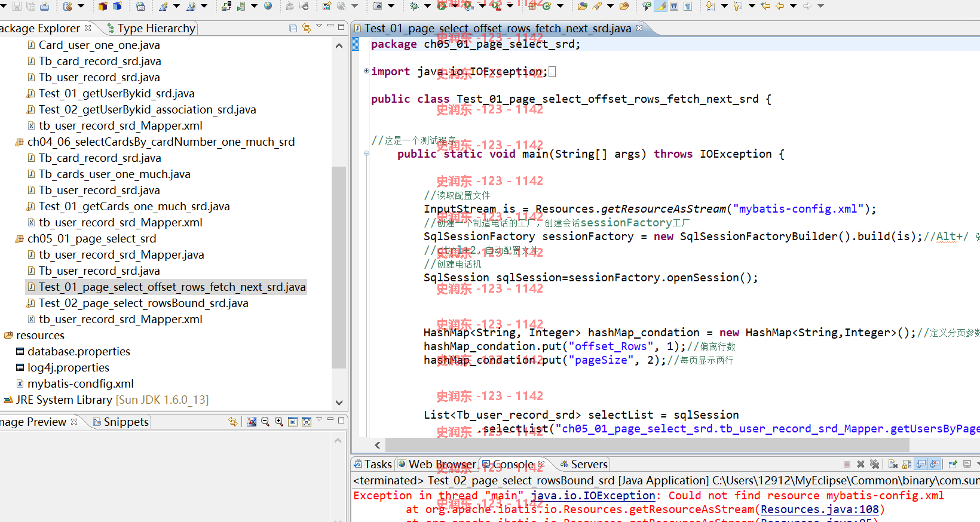
Task: Toggle Block Selection Mode icon
Action: tap(674, 6)
